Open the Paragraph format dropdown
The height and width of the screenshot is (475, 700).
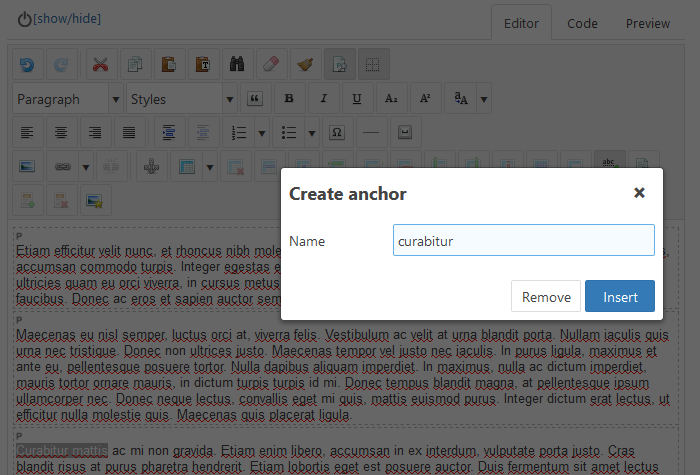coord(68,99)
